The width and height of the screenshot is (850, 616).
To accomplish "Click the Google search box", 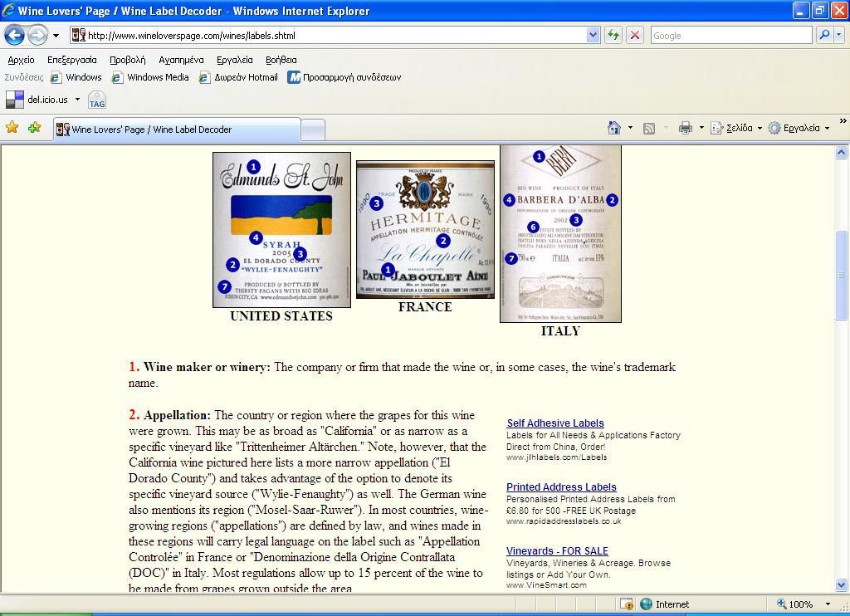I will pos(731,36).
